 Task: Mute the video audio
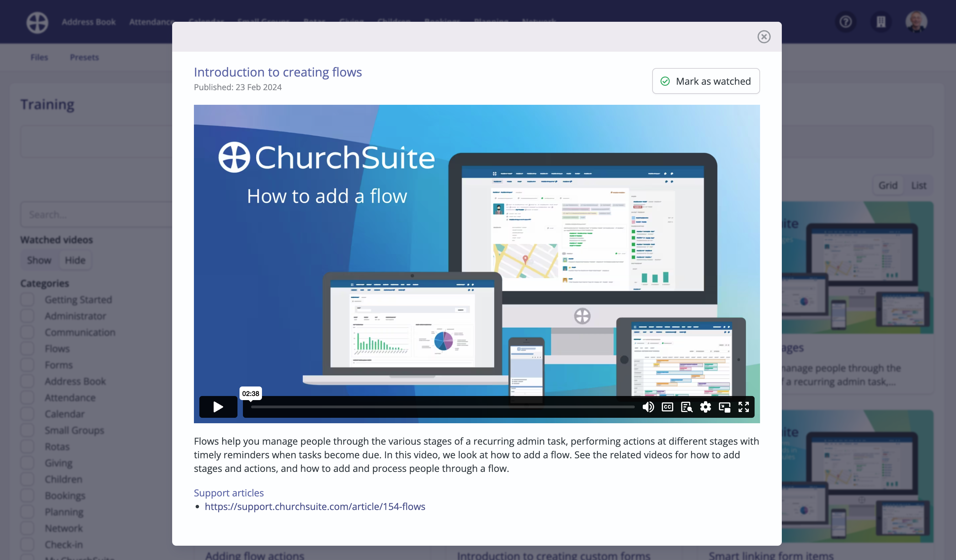[x=648, y=407]
